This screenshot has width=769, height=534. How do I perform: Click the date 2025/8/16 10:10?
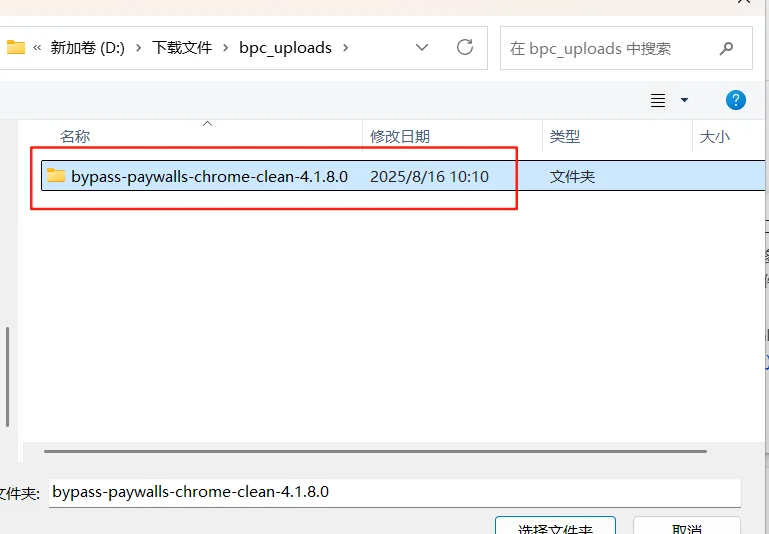tap(429, 176)
